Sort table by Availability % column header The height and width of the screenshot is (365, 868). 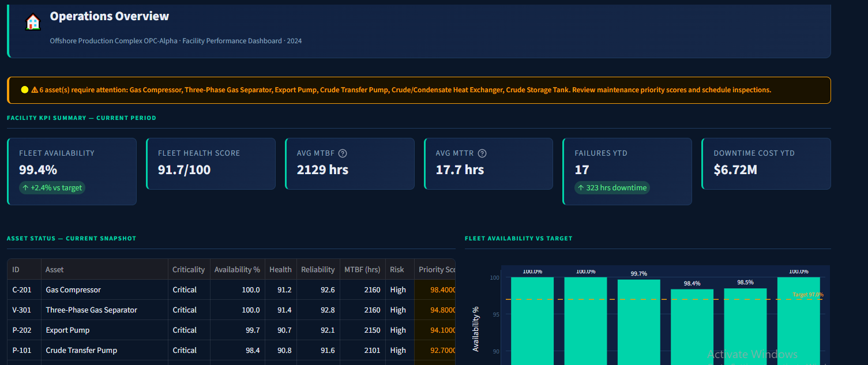click(237, 269)
